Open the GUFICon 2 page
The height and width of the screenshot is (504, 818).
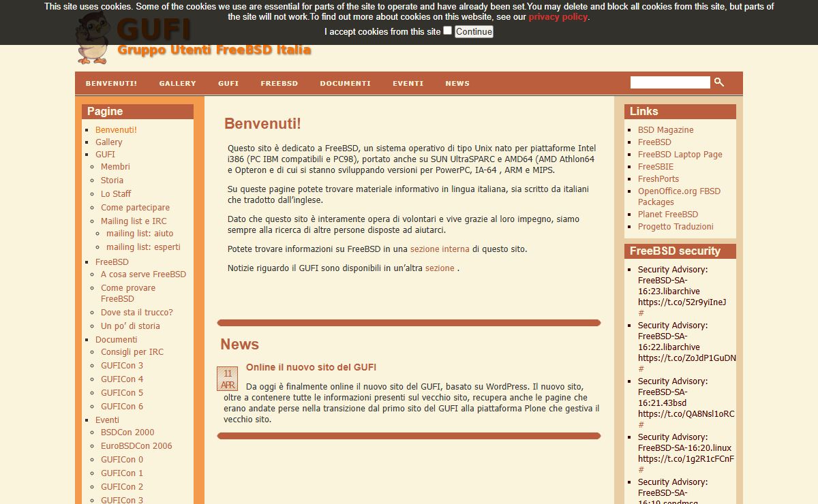[122, 487]
